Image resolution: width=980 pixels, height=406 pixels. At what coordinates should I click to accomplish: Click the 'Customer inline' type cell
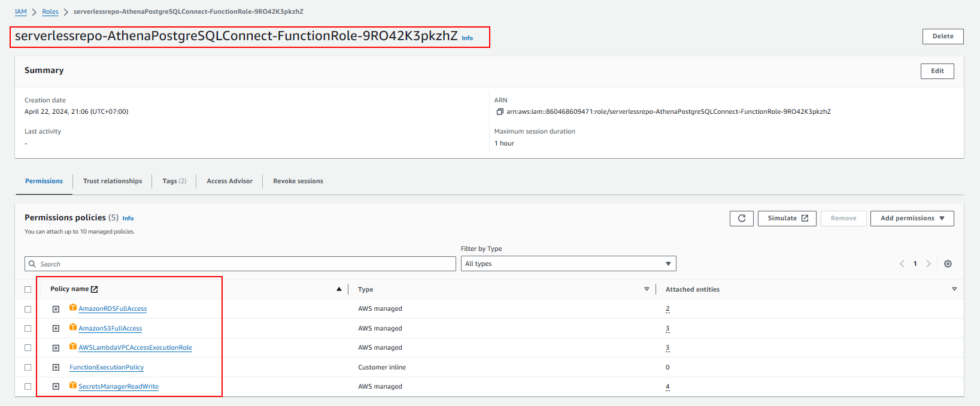(382, 368)
